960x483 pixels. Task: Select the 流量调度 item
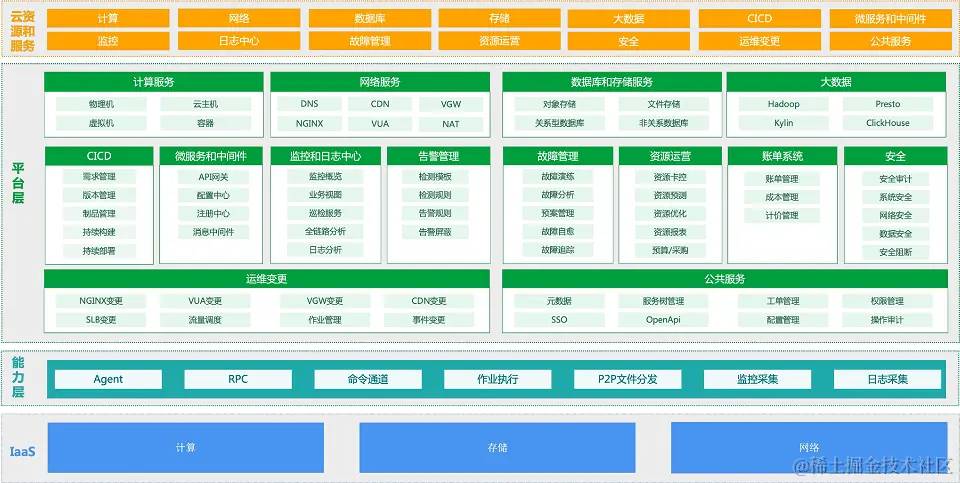205,320
